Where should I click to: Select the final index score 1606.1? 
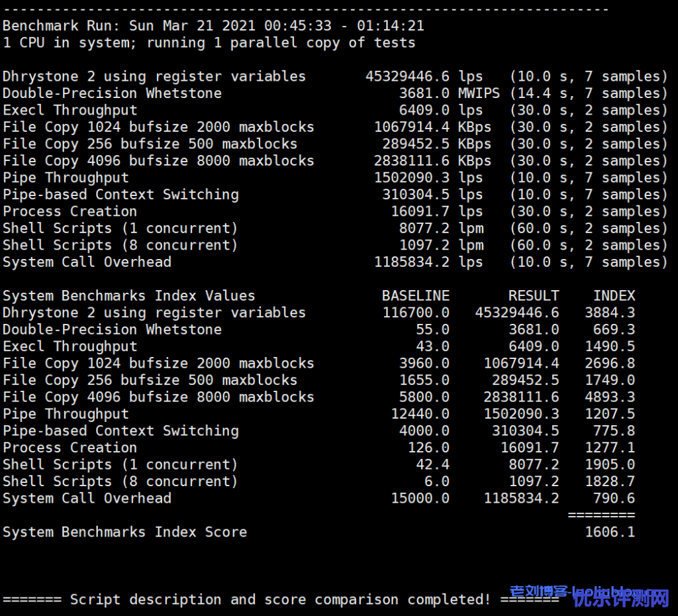[x=610, y=532]
